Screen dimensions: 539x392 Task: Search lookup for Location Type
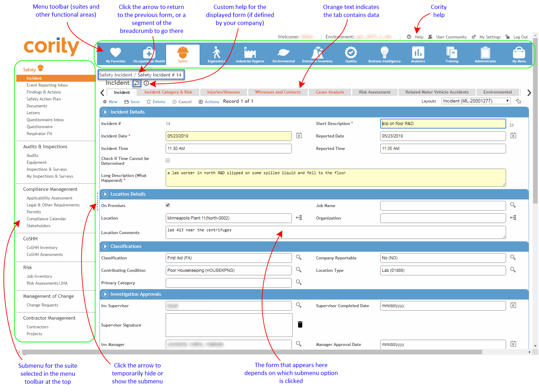click(x=513, y=270)
